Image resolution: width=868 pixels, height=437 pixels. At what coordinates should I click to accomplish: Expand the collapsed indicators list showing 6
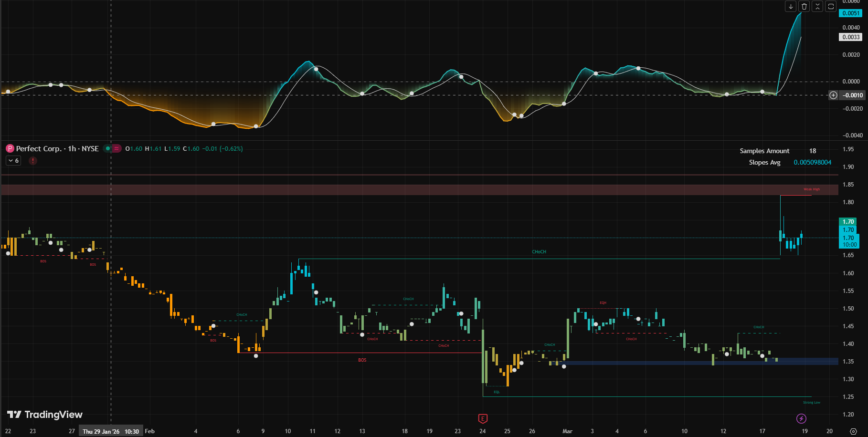[x=13, y=161]
